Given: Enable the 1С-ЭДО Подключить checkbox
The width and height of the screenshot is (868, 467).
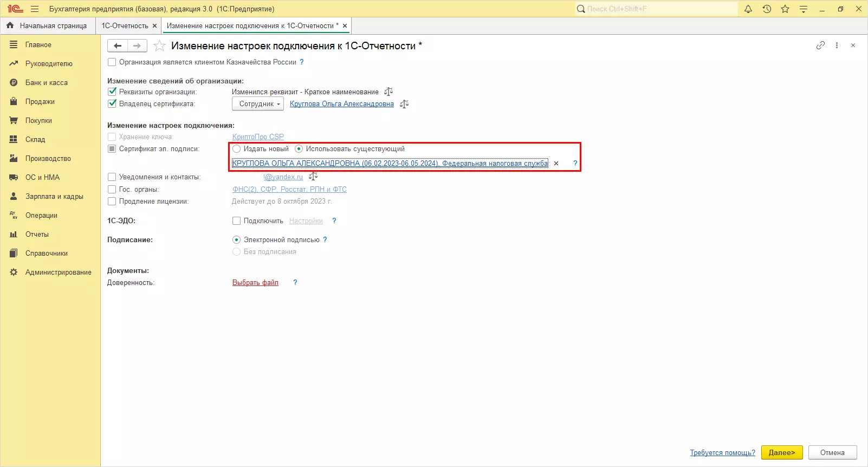Looking at the screenshot, I should [x=236, y=220].
